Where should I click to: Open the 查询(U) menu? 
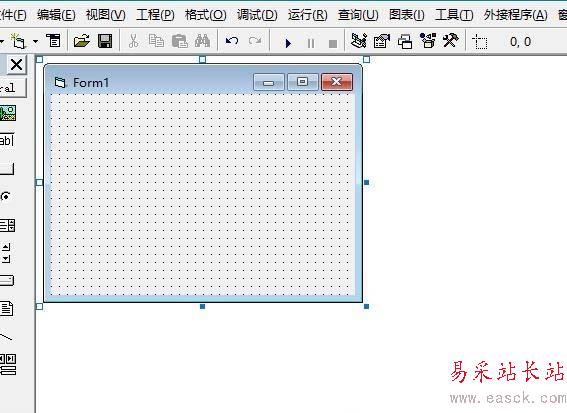click(x=358, y=15)
